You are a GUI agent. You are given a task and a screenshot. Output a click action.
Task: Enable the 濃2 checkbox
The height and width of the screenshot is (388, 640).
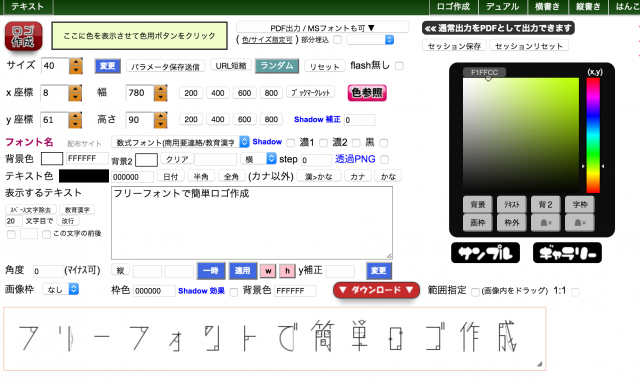(356, 143)
